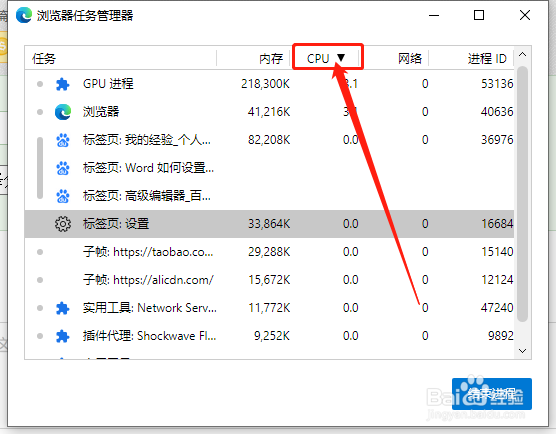Click puzzle icon for Network Service utility

62,308
